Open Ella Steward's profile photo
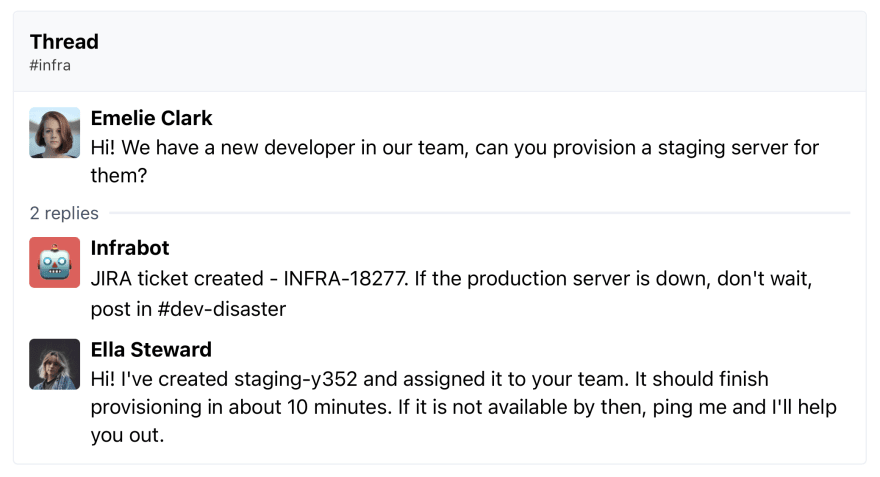Viewport: 880px width, 477px height. coord(54,364)
